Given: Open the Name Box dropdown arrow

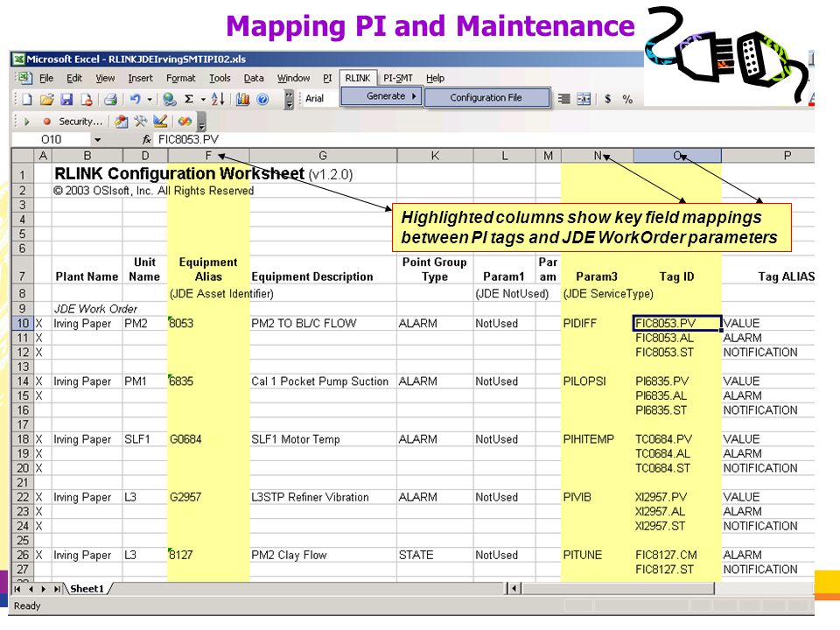Looking at the screenshot, I should click(x=97, y=140).
